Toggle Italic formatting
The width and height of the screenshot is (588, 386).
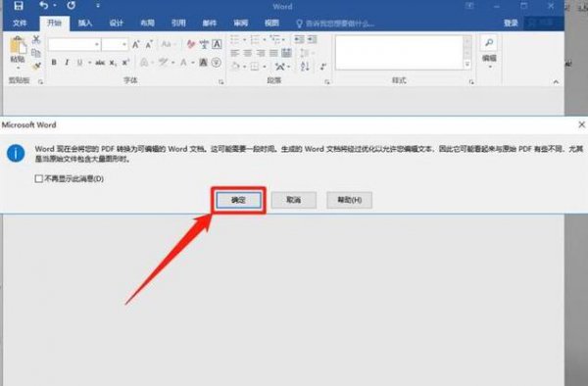(67, 63)
